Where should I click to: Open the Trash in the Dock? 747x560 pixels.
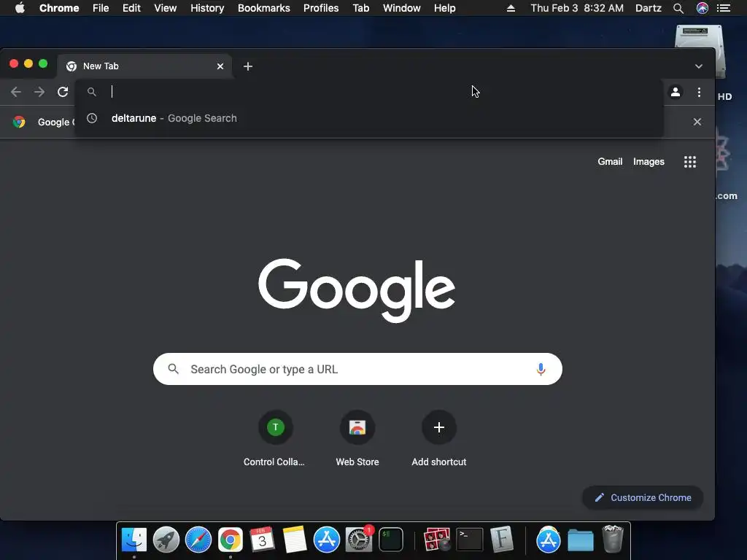click(x=613, y=539)
